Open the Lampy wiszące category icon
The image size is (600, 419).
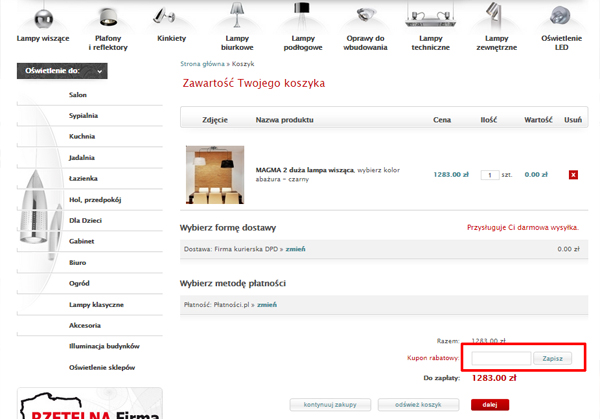(x=43, y=17)
